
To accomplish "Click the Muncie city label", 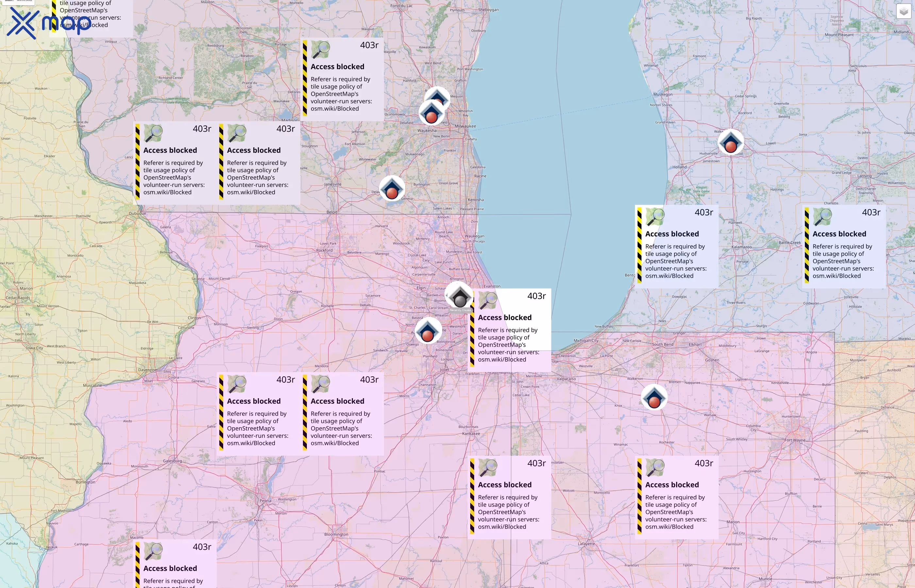I will (765, 579).
